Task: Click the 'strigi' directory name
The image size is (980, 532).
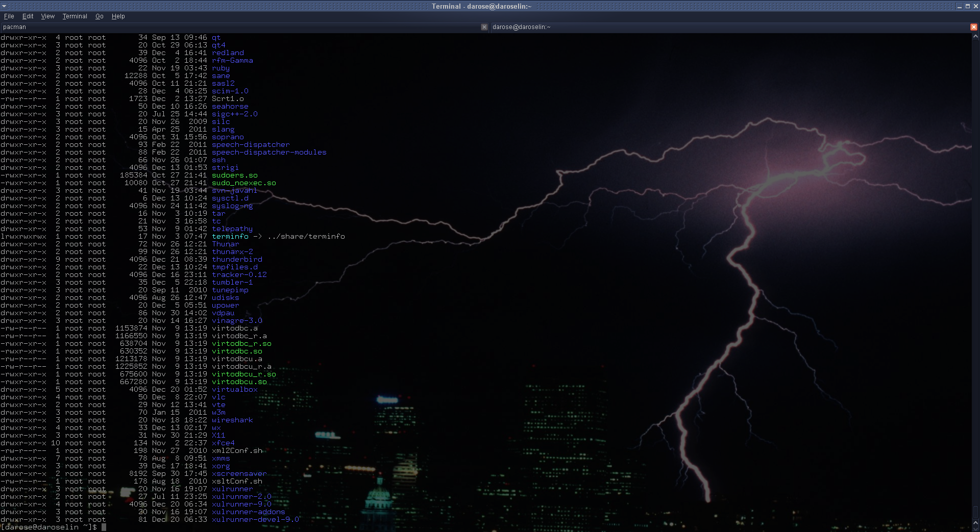Action: [x=226, y=167]
